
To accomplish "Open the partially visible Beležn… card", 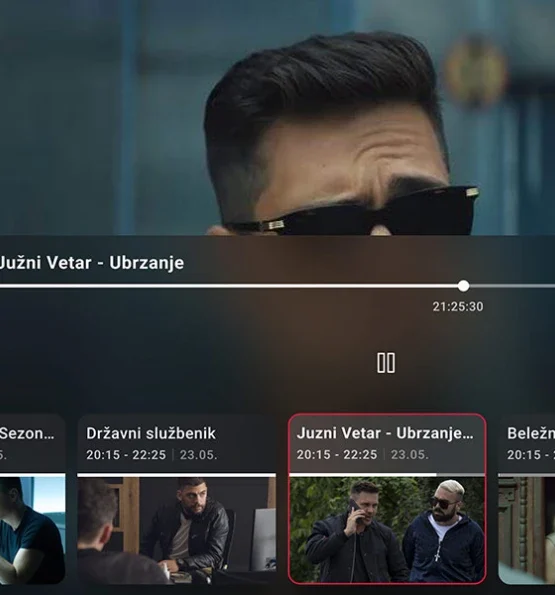I will tap(527, 499).
